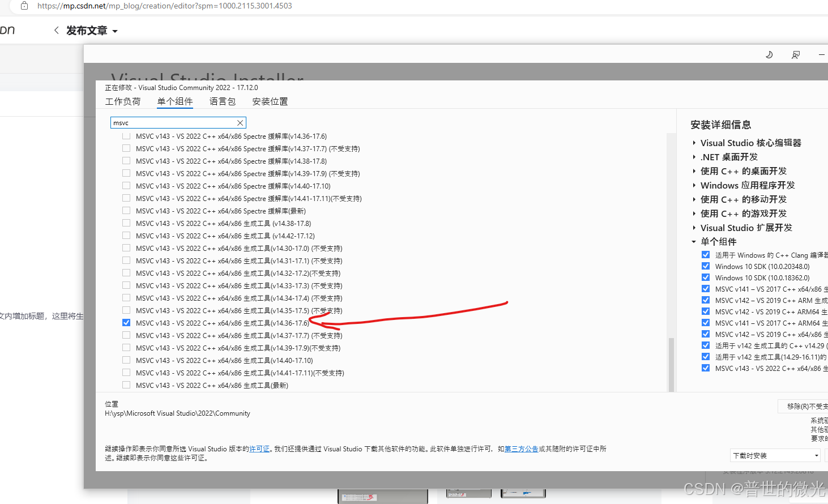Viewport: 828px width, 504px height.
Task: Check 生成工具 (v14.37-17.7) 不受支持
Action: [126, 335]
